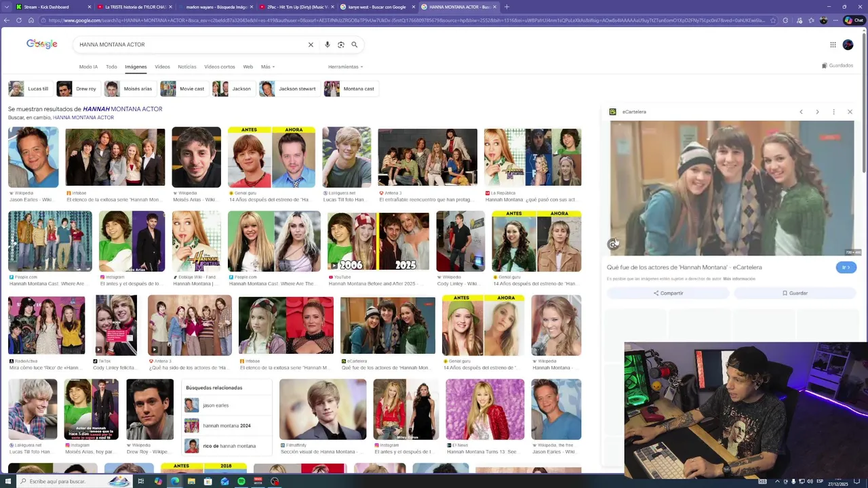Open the Windows Start menu
Screen dimensions: 868x488
7,481
